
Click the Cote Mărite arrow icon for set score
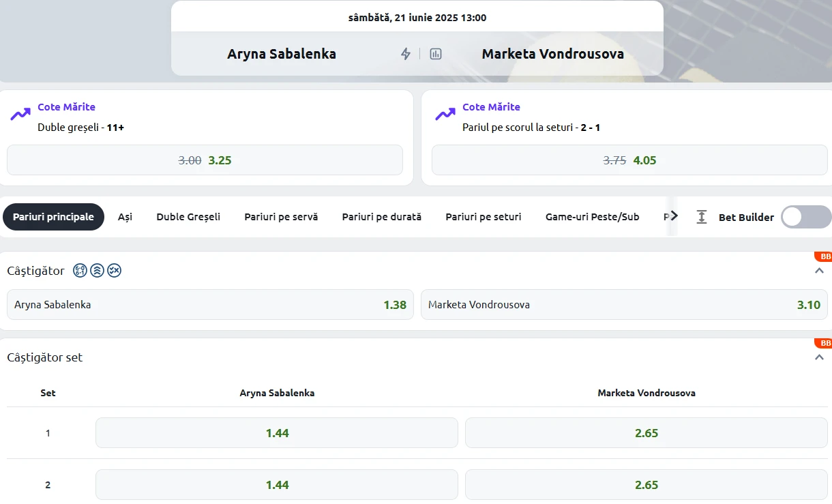(445, 114)
